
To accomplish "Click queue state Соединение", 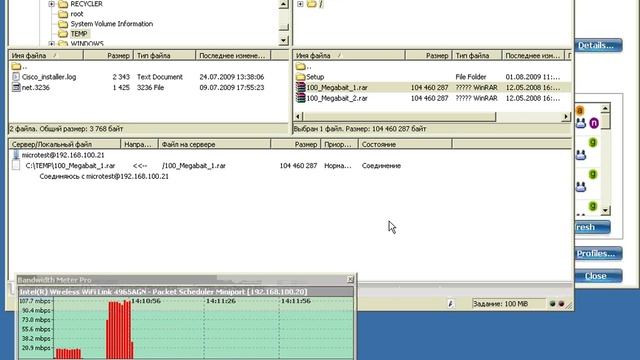I will (x=381, y=166).
